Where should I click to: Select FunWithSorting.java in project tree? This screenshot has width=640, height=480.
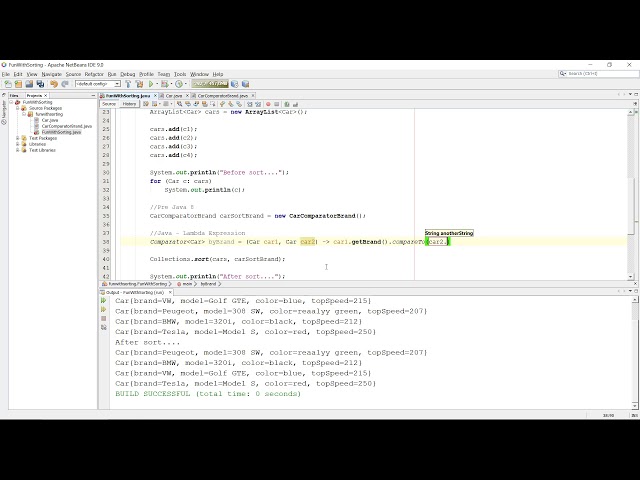pyautogui.click(x=61, y=132)
